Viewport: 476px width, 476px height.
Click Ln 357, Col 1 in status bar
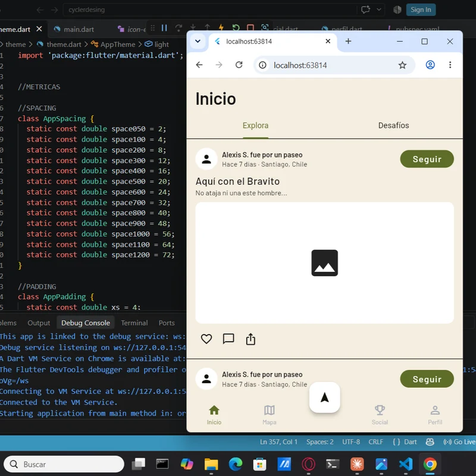click(x=278, y=442)
